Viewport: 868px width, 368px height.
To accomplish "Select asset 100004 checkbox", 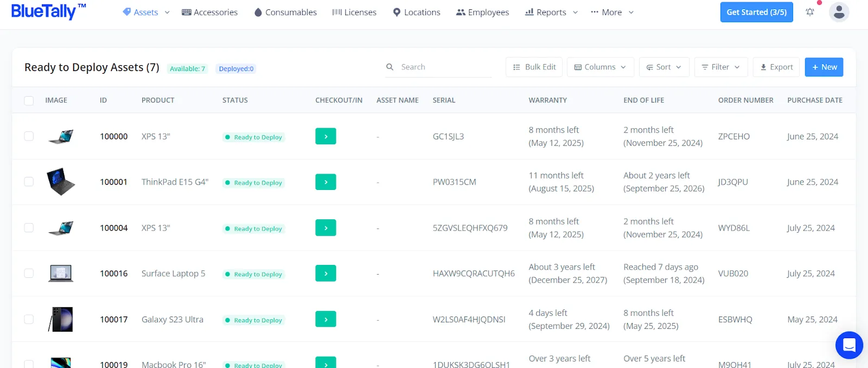I will [x=29, y=227].
